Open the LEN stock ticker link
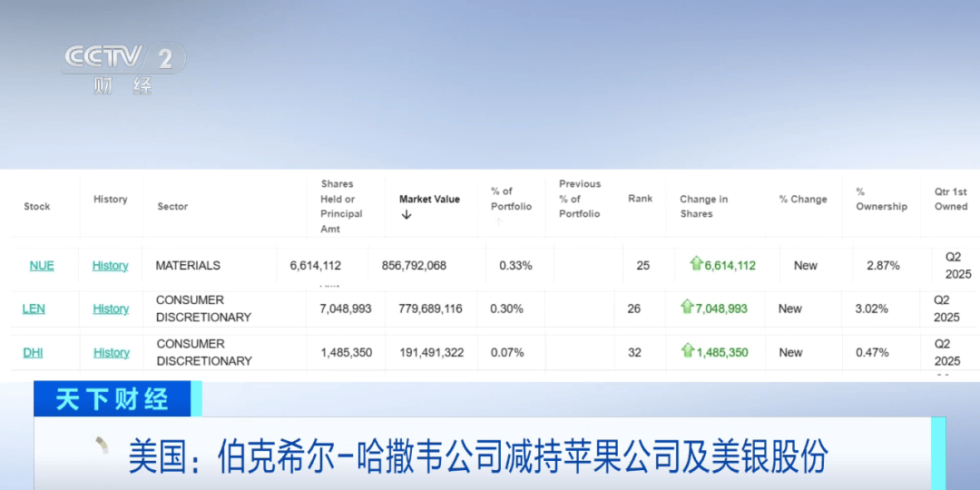 [34, 309]
